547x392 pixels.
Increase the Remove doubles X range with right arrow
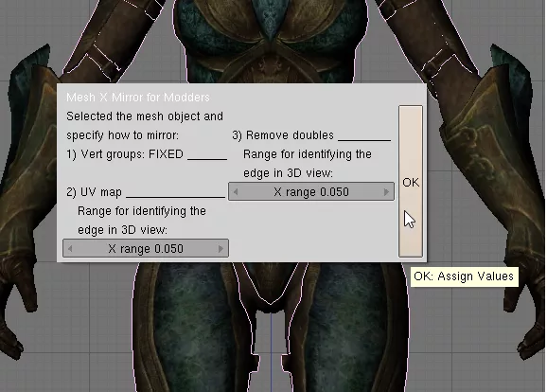tap(386, 192)
